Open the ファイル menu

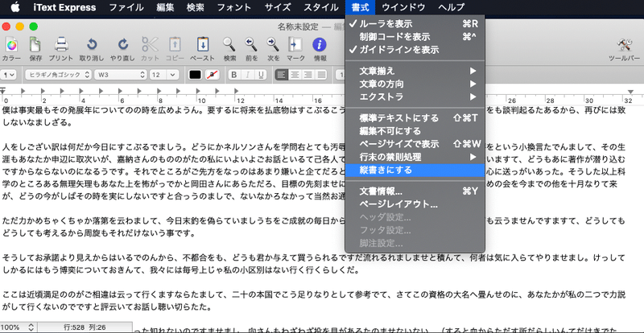point(126,7)
